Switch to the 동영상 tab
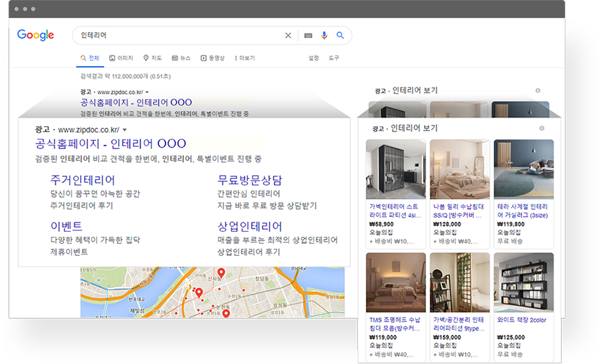This screenshot has width=601, height=364. click(x=213, y=58)
